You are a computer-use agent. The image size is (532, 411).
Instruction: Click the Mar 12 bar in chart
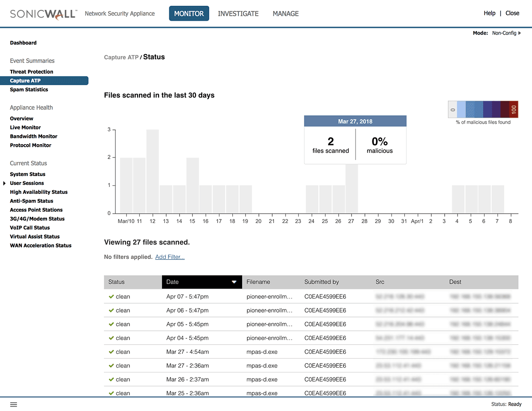coord(153,171)
